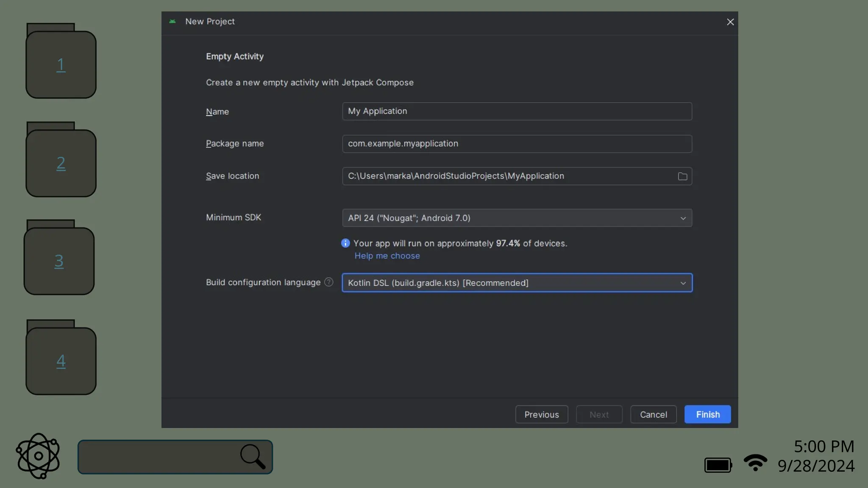
Task: Click the Name text field
Action: click(x=517, y=111)
